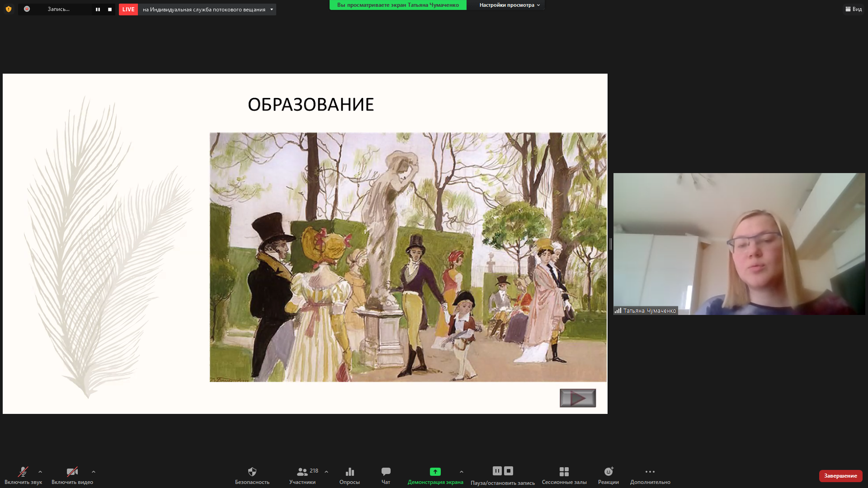The height and width of the screenshot is (488, 868).
Task: Pause recording using top bar pause icon
Action: click(98, 9)
